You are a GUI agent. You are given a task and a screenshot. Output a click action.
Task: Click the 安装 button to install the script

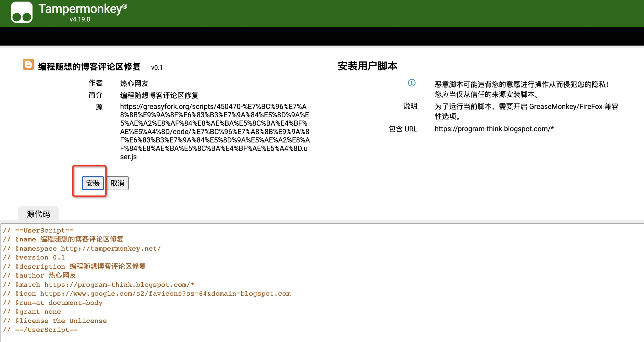pyautogui.click(x=93, y=183)
